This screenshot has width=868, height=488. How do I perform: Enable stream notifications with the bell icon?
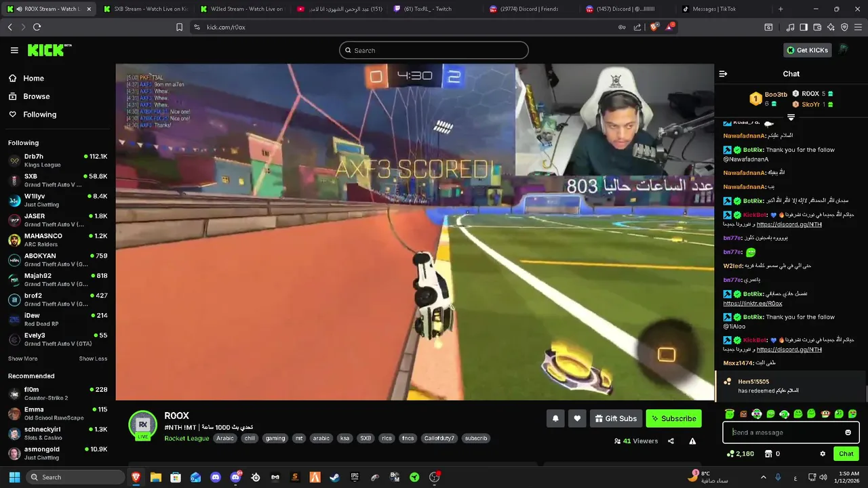pyautogui.click(x=555, y=419)
